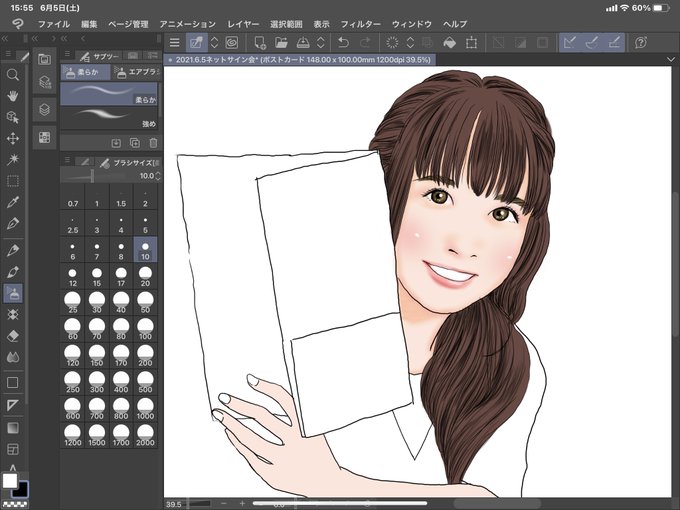Select the Figure rectangle tool
Screen dimensions: 680x510
click(13, 382)
